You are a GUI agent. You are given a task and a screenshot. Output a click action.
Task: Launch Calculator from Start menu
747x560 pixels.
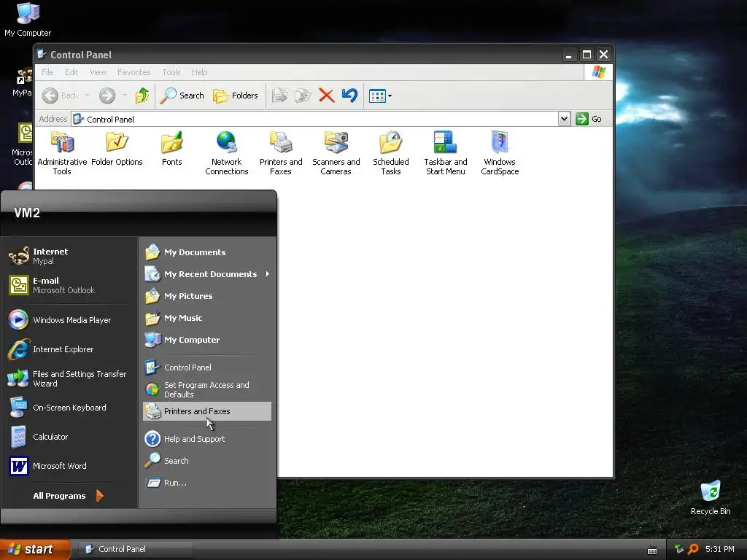point(69,437)
